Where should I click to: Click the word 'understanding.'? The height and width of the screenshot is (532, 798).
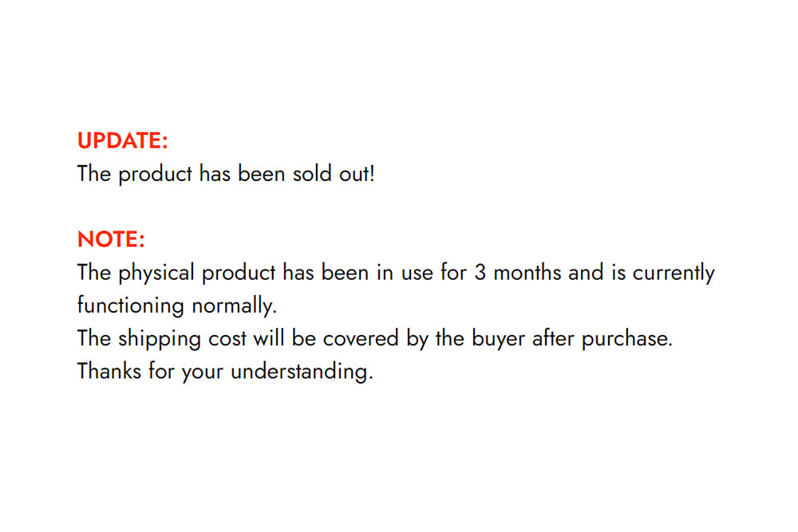[302, 372]
